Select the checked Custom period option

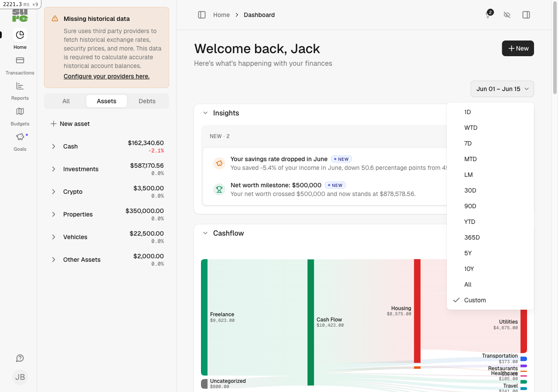click(x=490, y=300)
